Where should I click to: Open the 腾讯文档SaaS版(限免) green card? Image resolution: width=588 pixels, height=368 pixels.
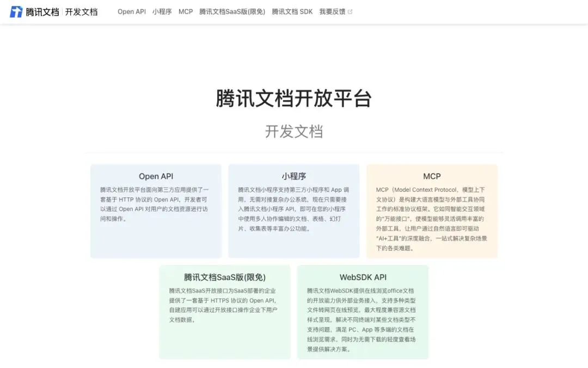(225, 312)
